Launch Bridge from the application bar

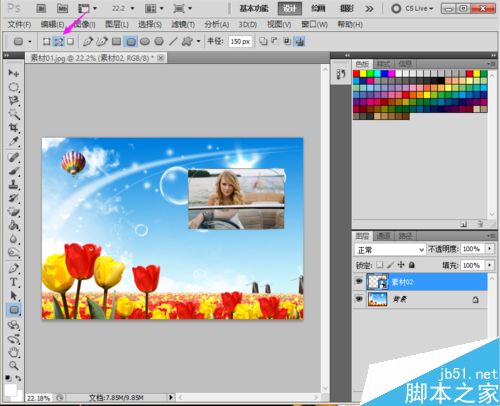[41, 8]
